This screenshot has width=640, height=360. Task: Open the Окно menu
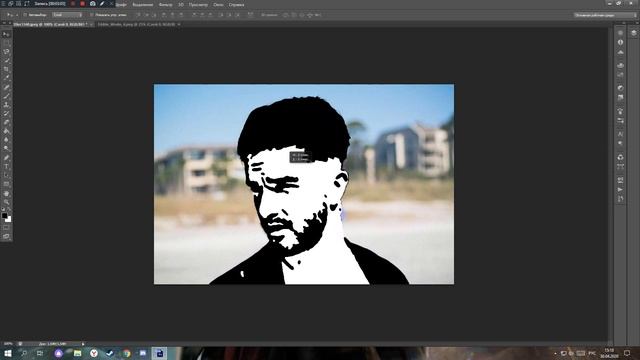[218, 4]
